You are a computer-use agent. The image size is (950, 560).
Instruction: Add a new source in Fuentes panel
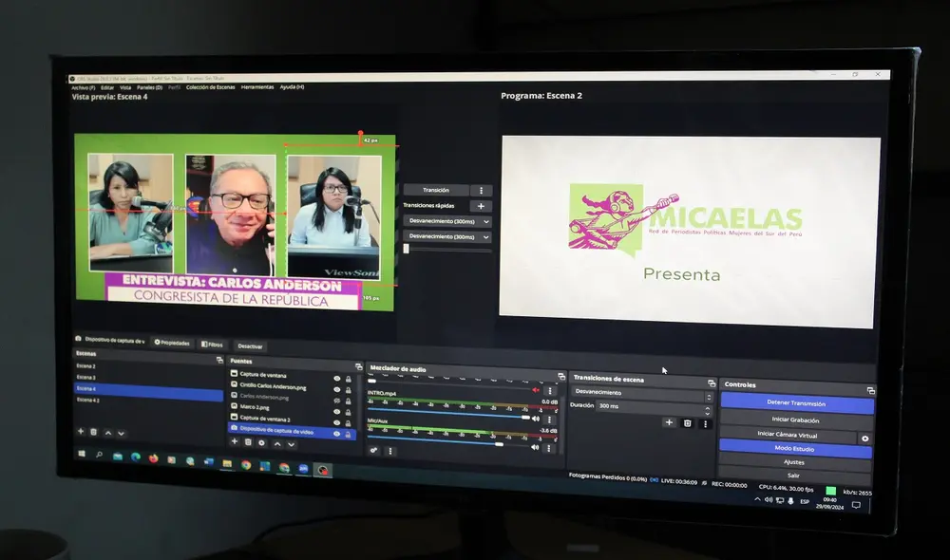coord(235,442)
